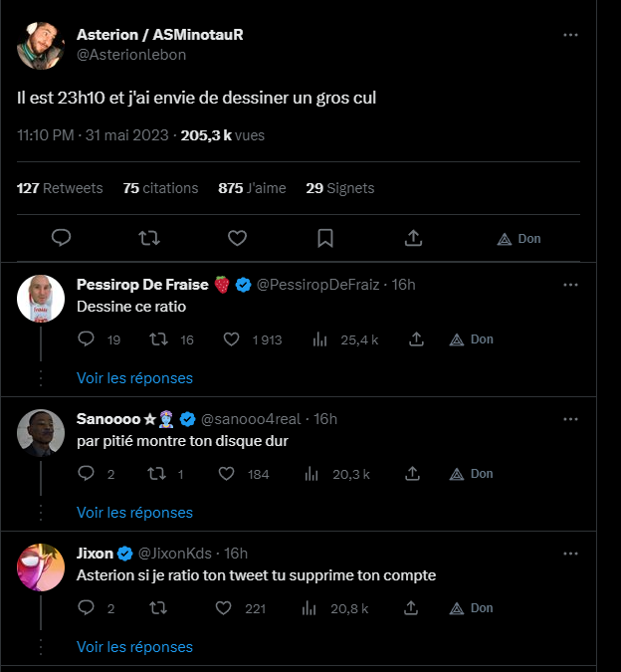Viewport: 621px width, 672px height.
Task: Open more options for Asterion's tweet
Action: [570, 35]
